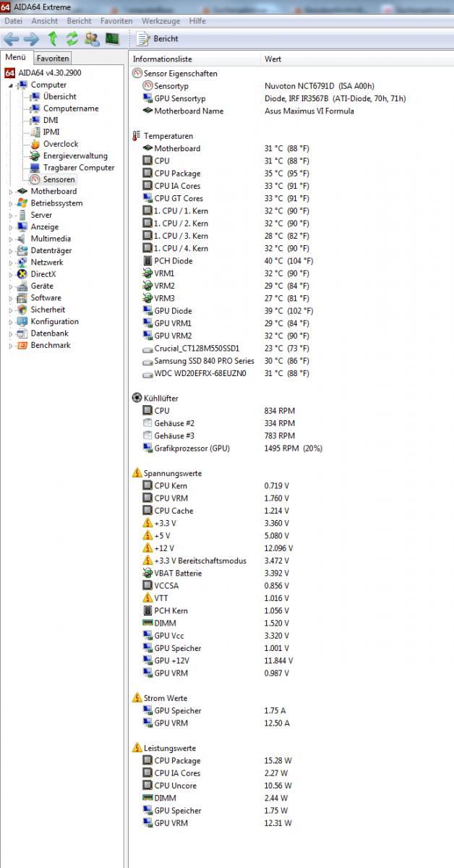The image size is (454, 868).
Task: Select the Kühllüfter group heading
Action: [x=160, y=399]
